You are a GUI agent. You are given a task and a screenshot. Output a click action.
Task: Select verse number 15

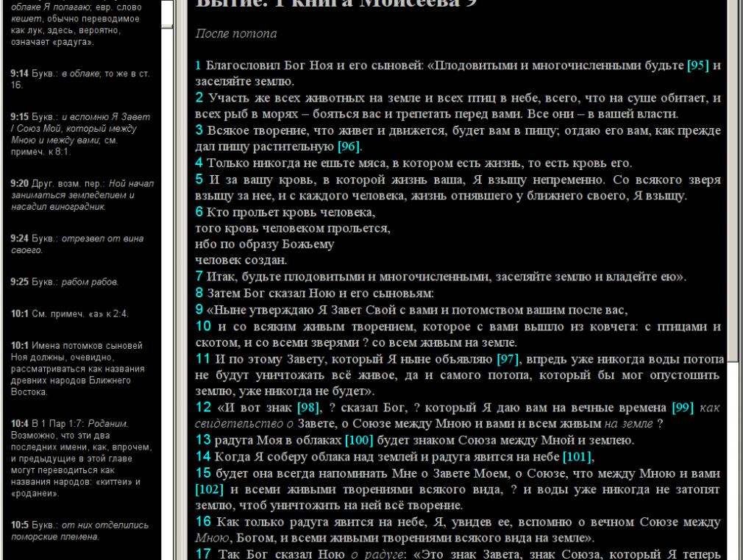click(203, 473)
